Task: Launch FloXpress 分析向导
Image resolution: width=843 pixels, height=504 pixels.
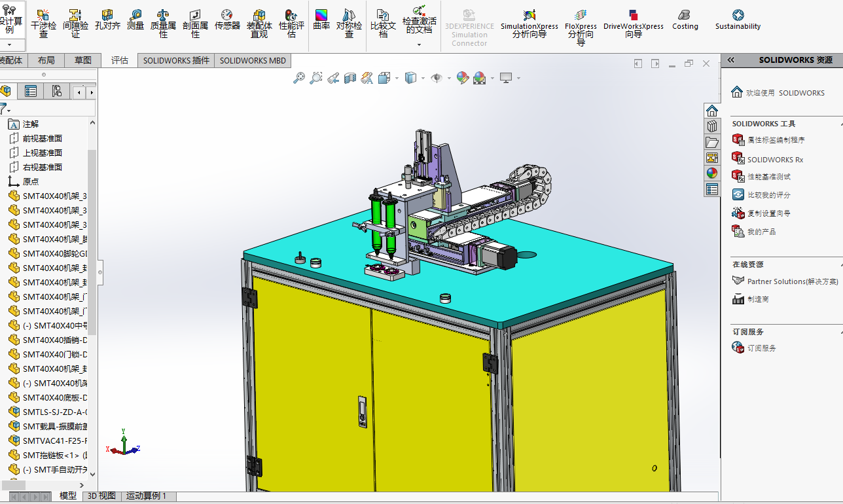Action: pos(581,27)
